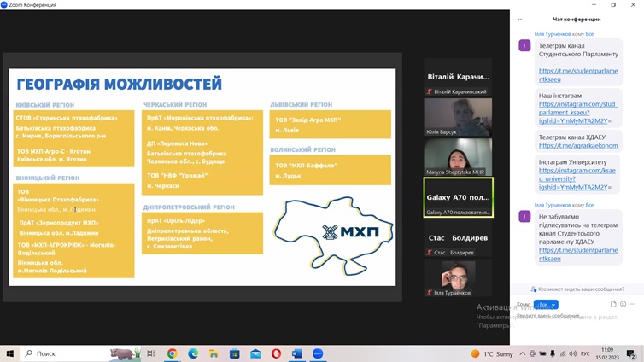Click 'ВІННИЦЬКИЙ РЕГІОН' heading on slide

tap(48, 178)
